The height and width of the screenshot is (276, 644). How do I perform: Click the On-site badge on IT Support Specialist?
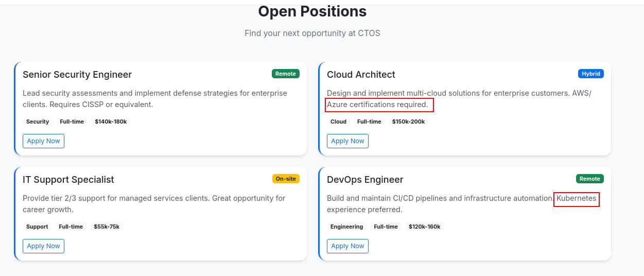tap(286, 179)
